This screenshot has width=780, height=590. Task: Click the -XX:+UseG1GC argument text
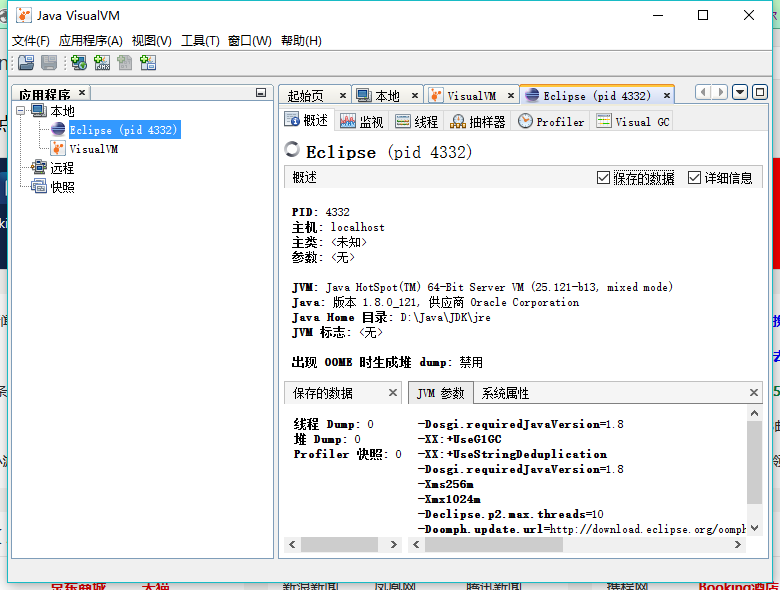click(x=460, y=439)
